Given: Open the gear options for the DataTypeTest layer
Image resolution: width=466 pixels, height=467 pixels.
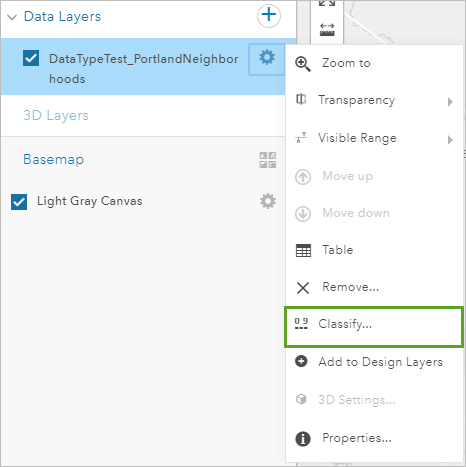Looking at the screenshot, I should (x=267, y=58).
